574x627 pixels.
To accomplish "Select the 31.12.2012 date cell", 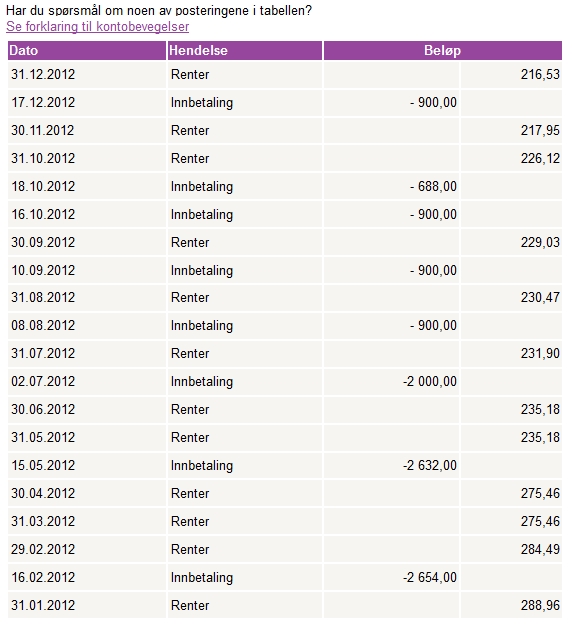I will 87,74.
